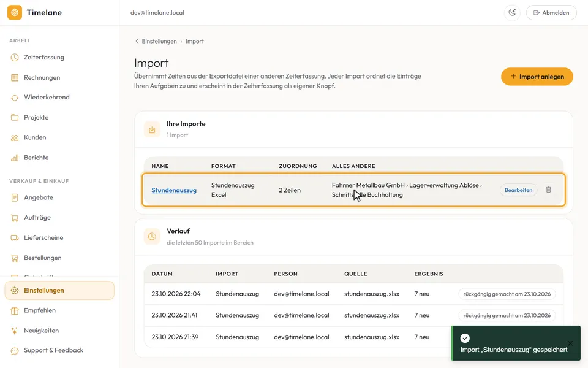
Task: Click the DATUM column header
Action: [x=162, y=274]
